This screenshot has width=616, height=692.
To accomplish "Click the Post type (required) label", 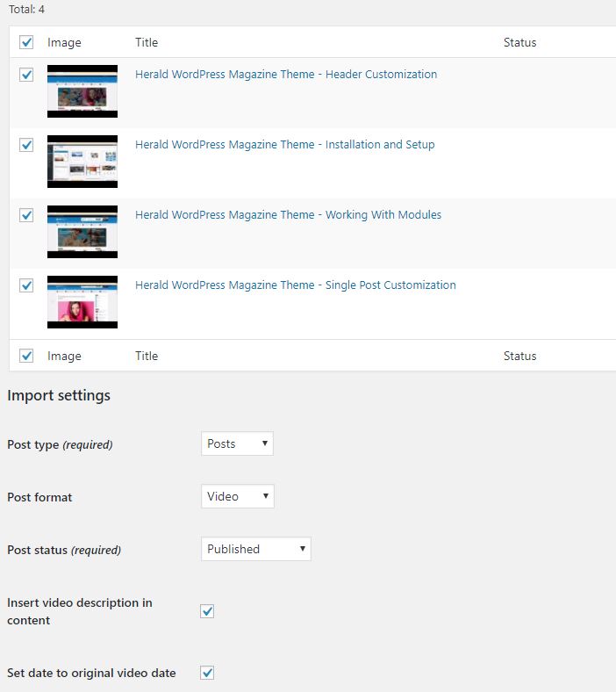I will pos(60,444).
